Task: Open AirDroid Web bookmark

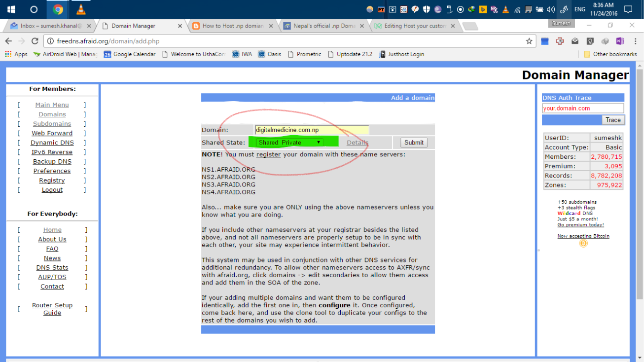Action: 65,54
